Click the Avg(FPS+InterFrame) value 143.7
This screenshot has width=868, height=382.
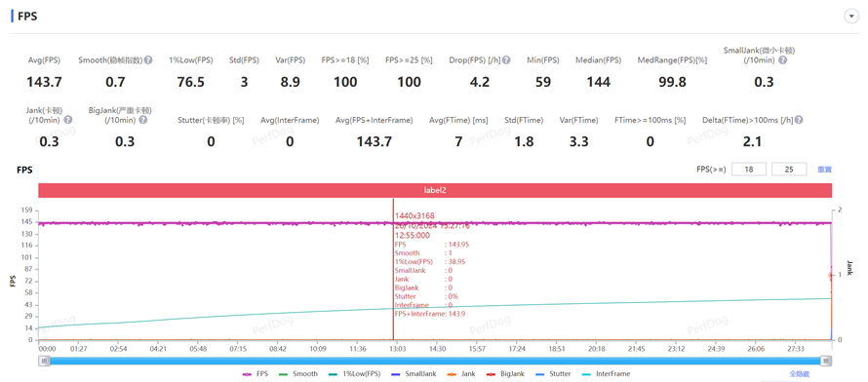click(x=375, y=142)
